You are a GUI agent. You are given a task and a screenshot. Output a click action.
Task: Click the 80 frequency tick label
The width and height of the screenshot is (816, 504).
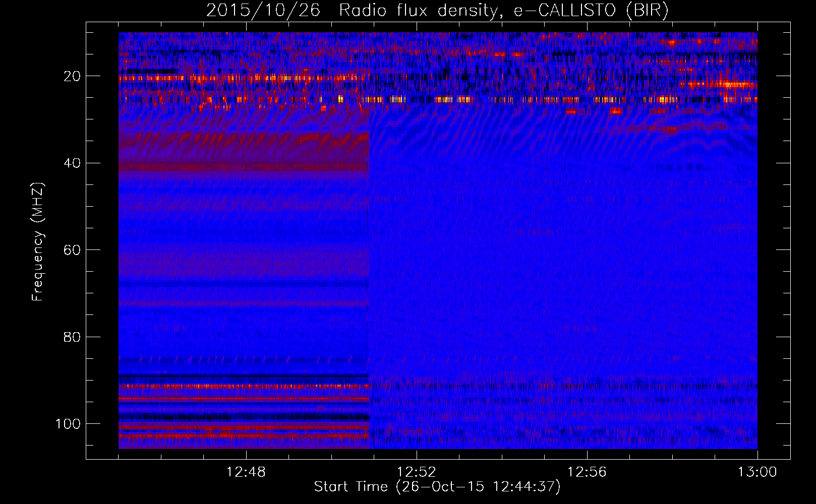click(x=72, y=337)
